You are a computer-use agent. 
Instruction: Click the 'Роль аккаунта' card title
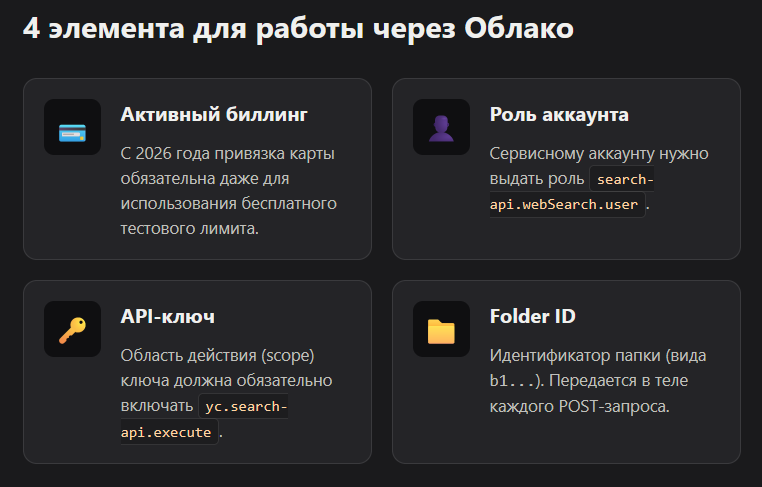point(559,115)
